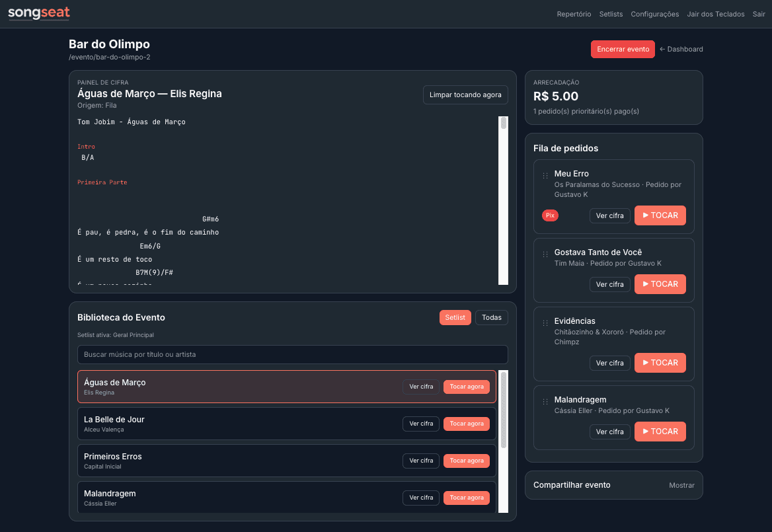Viewport: 772px width, 532px height.
Task: Click the songseat logo
Action: [39, 13]
